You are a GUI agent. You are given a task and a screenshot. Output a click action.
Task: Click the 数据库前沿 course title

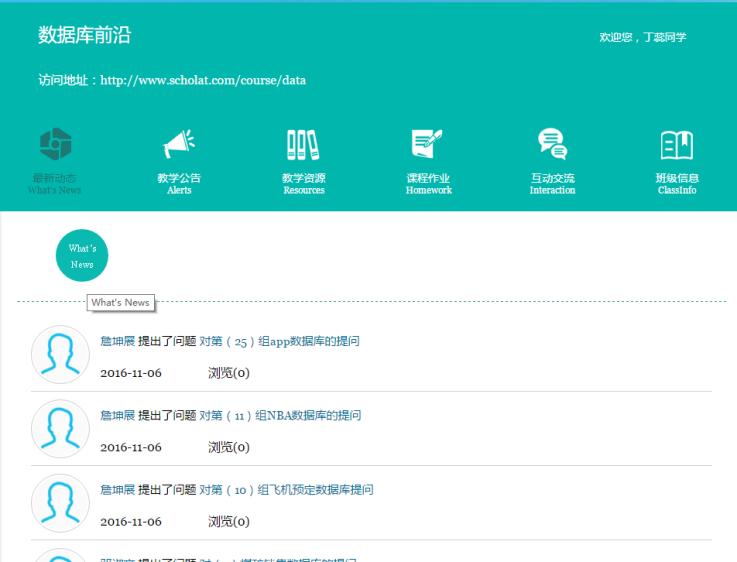coord(84,36)
